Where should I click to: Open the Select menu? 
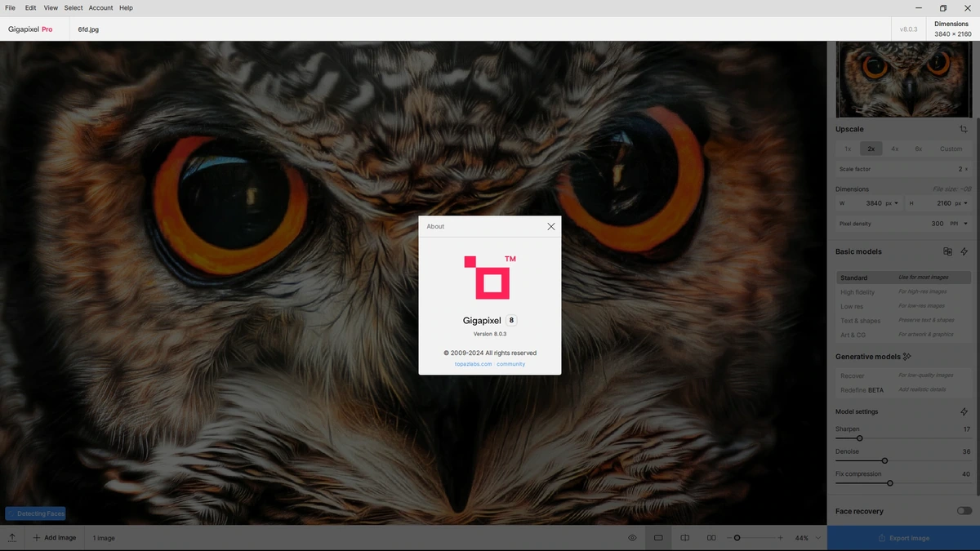point(73,7)
